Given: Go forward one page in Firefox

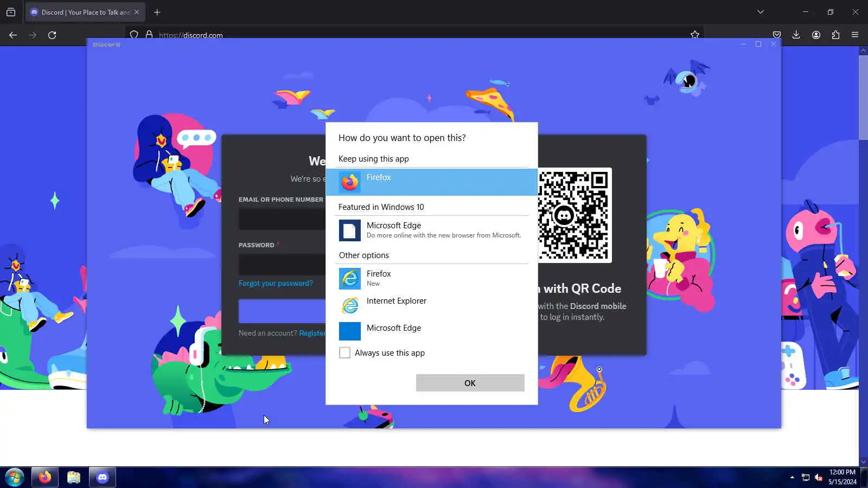Looking at the screenshot, I should click(33, 35).
